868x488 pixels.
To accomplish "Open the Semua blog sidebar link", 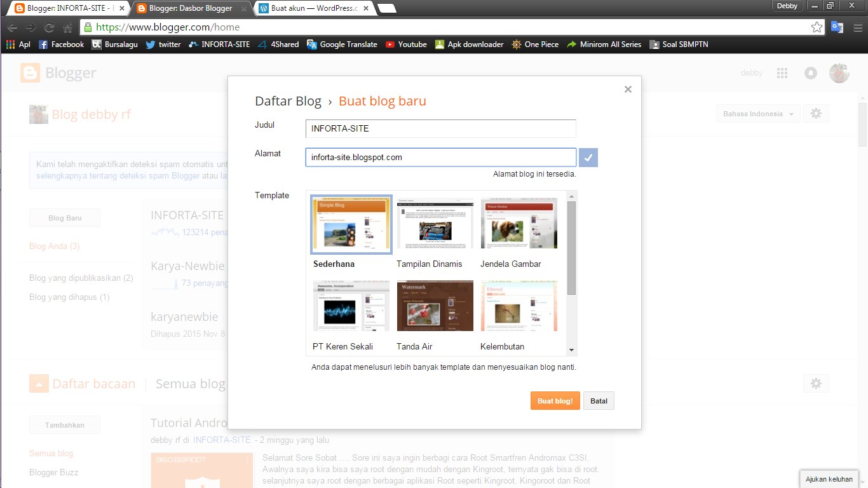I will (51, 453).
